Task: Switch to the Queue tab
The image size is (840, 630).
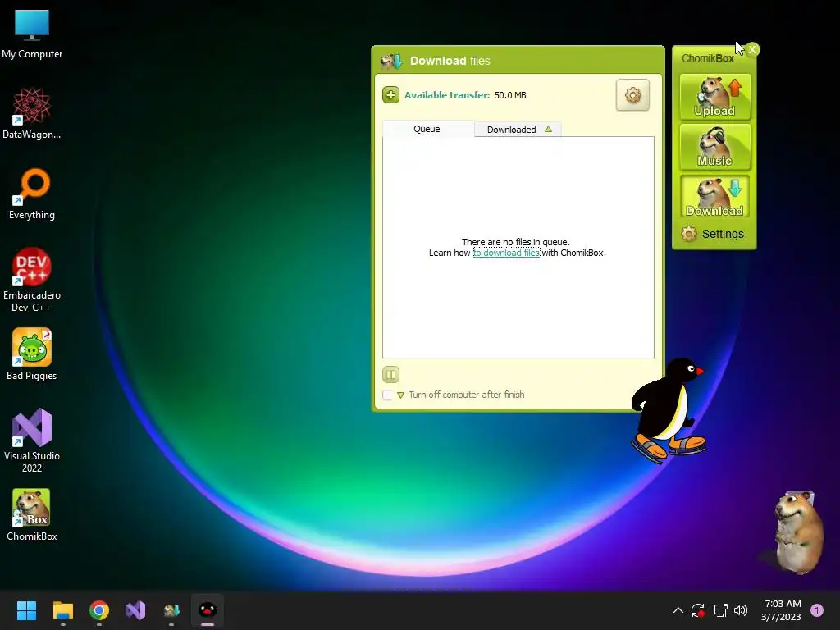Action: pos(428,129)
